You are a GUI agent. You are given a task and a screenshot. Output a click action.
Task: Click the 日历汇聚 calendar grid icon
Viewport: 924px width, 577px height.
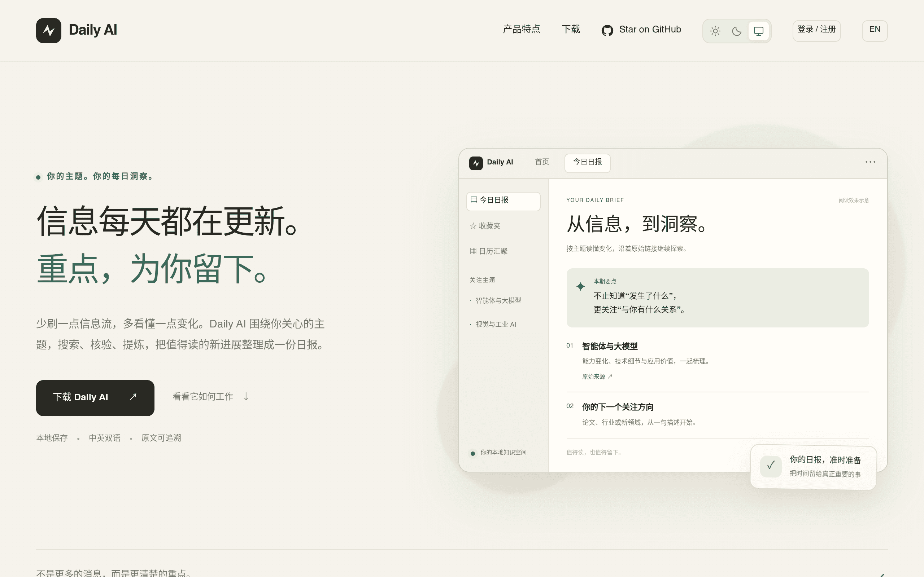click(473, 251)
